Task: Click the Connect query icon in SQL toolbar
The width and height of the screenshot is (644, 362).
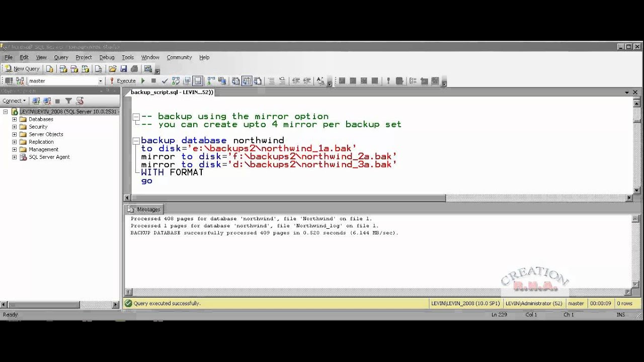Action: point(9,81)
